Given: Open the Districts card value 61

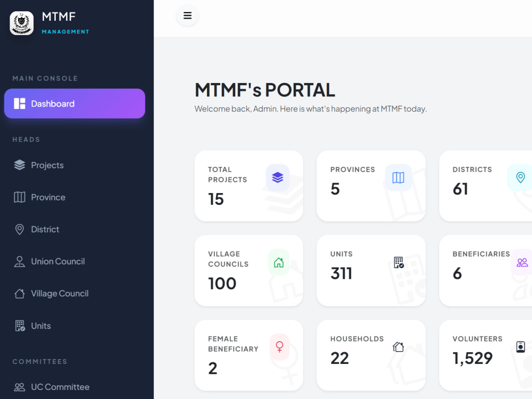Looking at the screenshot, I should coord(460,189).
